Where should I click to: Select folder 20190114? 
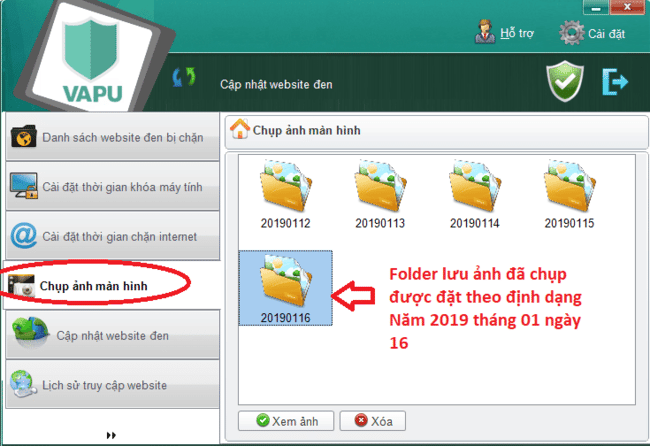[x=474, y=197]
